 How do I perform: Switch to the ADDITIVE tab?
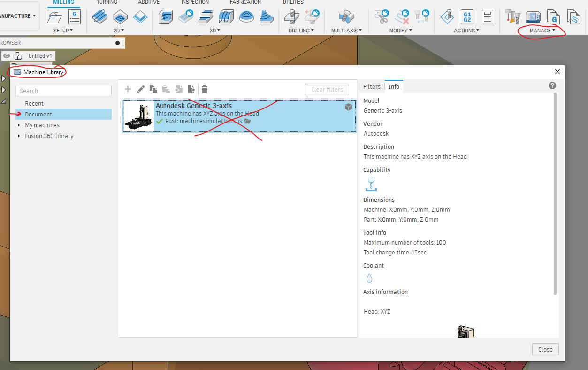pyautogui.click(x=148, y=2)
